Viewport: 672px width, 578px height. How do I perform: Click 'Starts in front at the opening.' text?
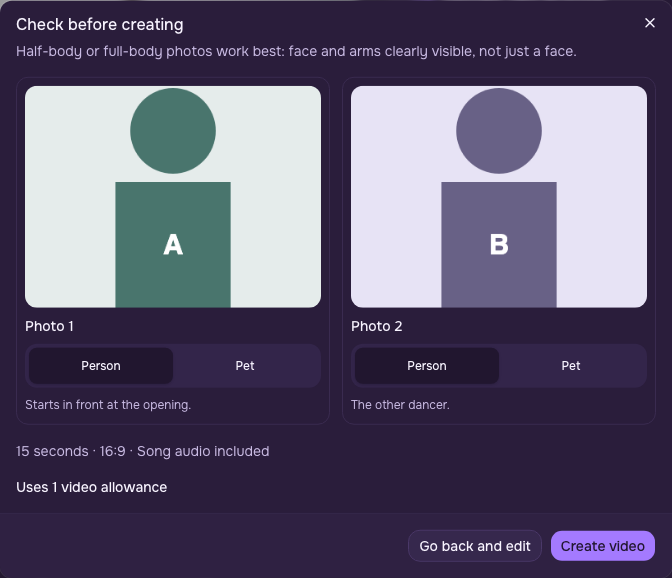coord(108,405)
